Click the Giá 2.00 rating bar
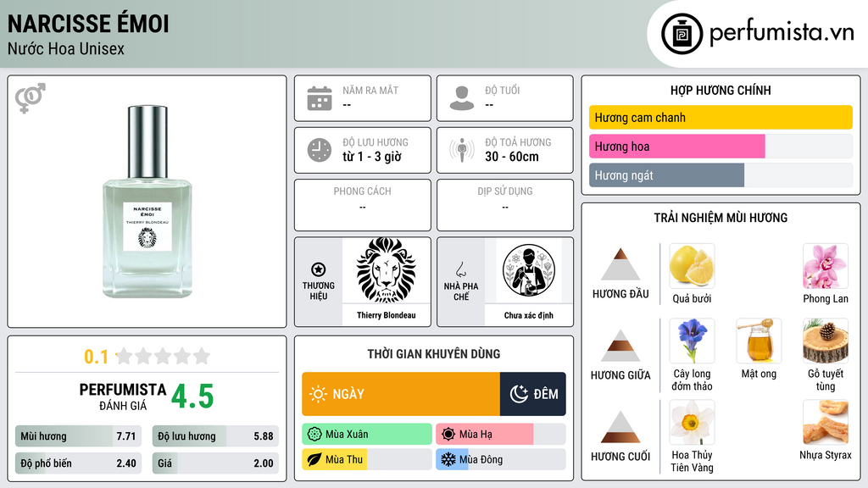 coord(215,463)
